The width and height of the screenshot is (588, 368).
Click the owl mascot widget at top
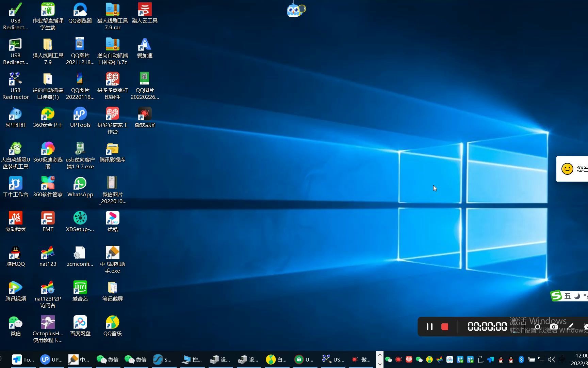click(296, 10)
